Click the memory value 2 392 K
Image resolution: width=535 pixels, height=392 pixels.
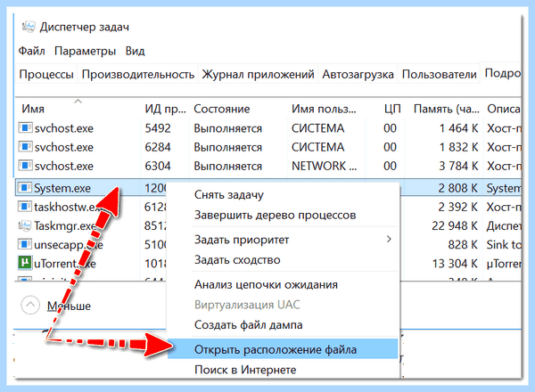click(x=457, y=207)
